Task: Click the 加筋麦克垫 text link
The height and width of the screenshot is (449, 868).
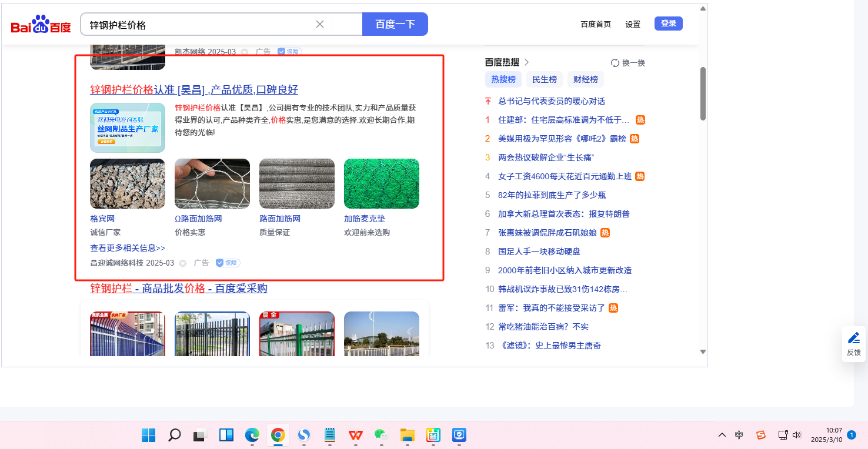Action: [365, 219]
